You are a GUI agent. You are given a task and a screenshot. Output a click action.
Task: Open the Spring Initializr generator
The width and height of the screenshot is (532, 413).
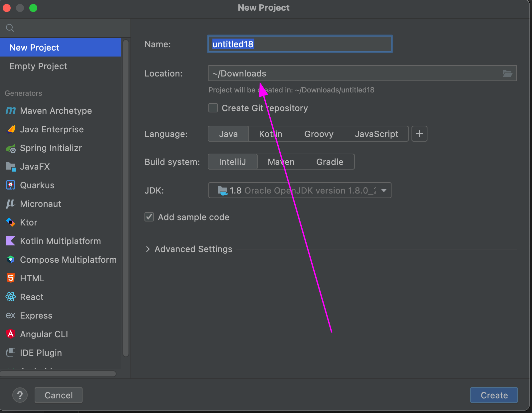click(61, 148)
